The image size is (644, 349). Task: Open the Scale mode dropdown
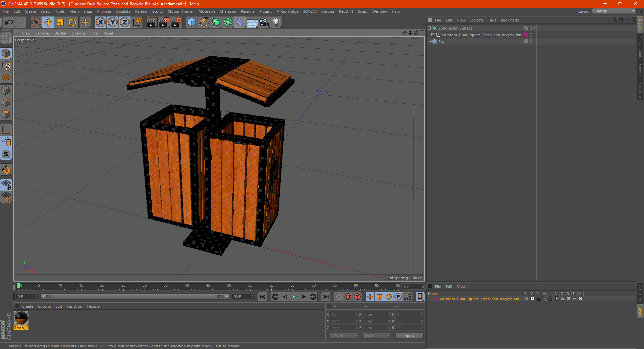click(x=376, y=335)
